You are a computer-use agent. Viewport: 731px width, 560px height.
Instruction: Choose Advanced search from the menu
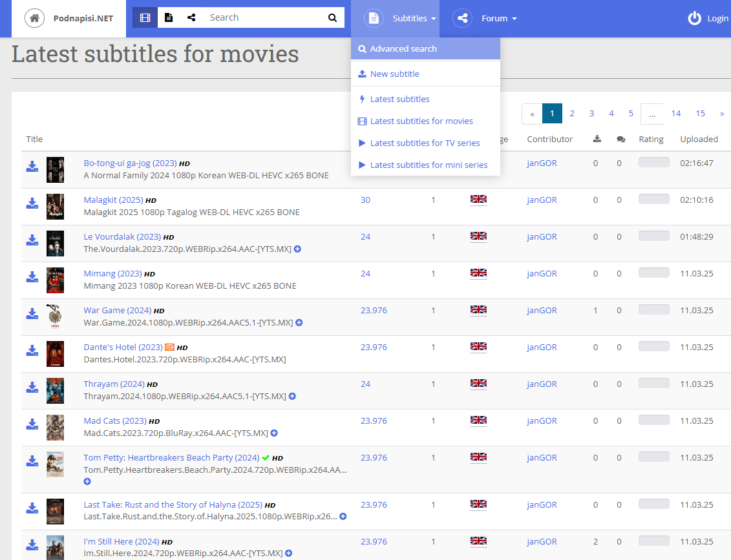coord(403,48)
